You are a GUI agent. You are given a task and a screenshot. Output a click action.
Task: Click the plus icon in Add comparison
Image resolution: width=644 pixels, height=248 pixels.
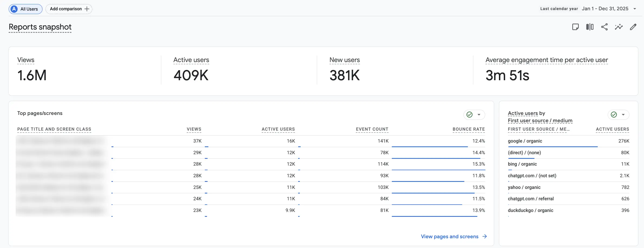pos(87,9)
